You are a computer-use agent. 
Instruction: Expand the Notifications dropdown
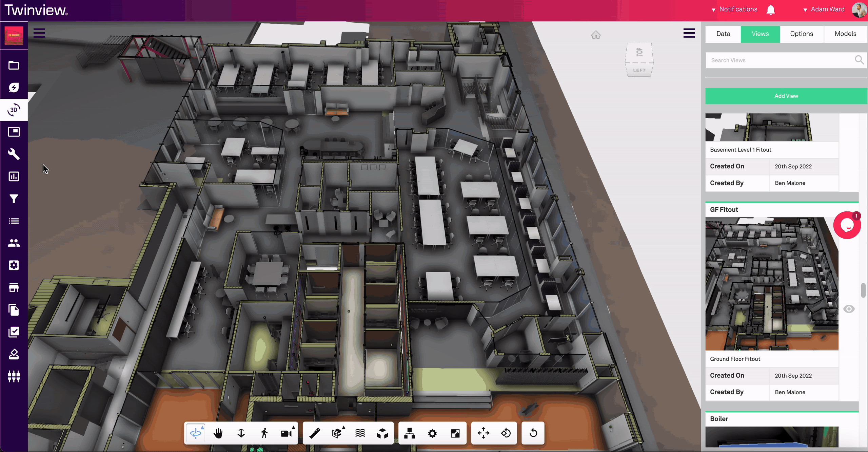(734, 9)
